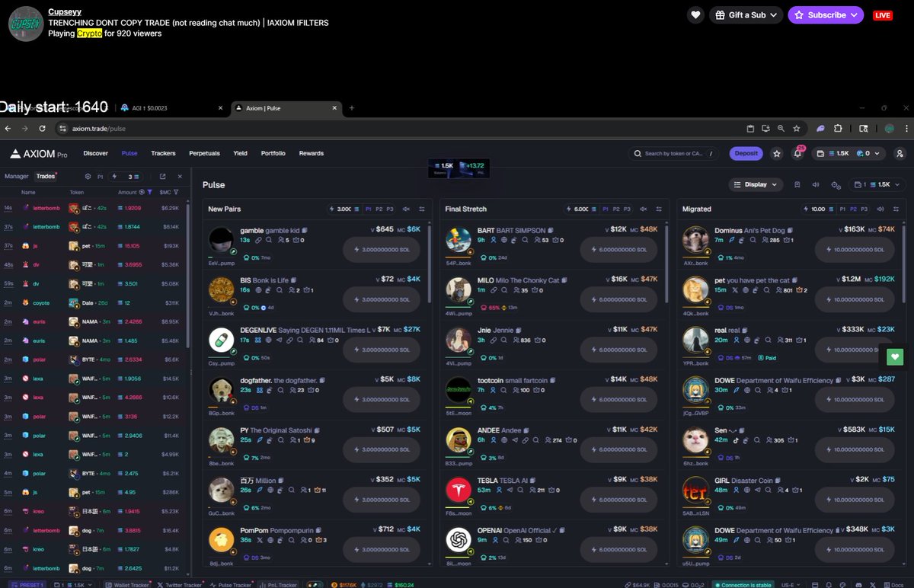The height and width of the screenshot is (588, 914).
Task: Open trades panel settings gear icon
Action: coord(88,176)
